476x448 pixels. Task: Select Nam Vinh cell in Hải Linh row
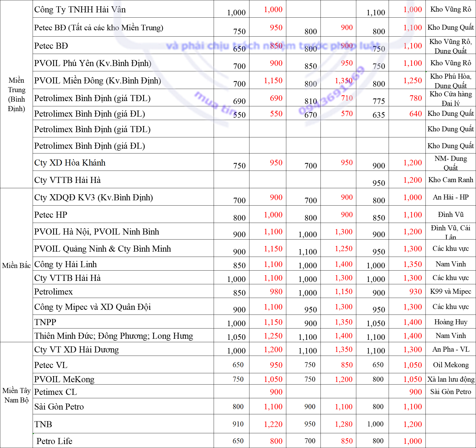point(451,264)
